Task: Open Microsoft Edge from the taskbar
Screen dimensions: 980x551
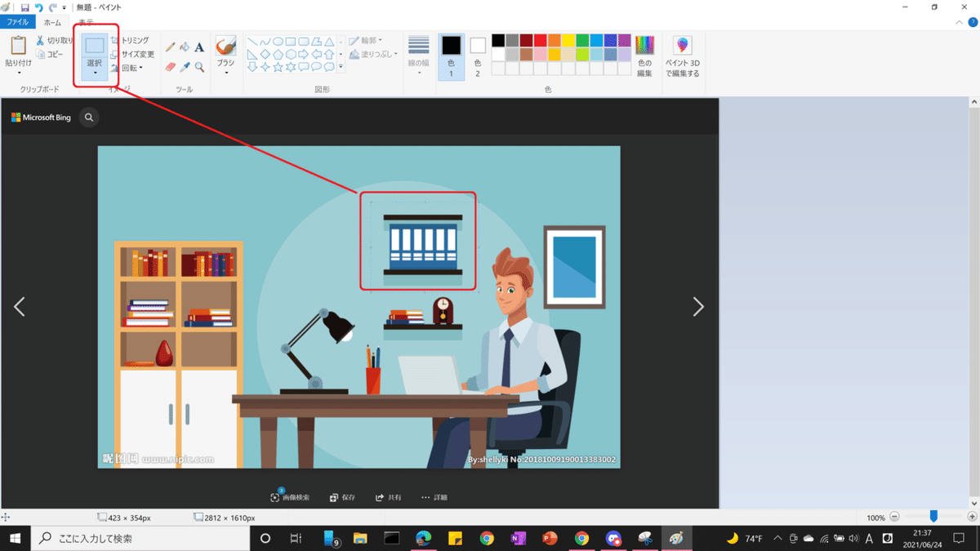Action: pos(423,539)
